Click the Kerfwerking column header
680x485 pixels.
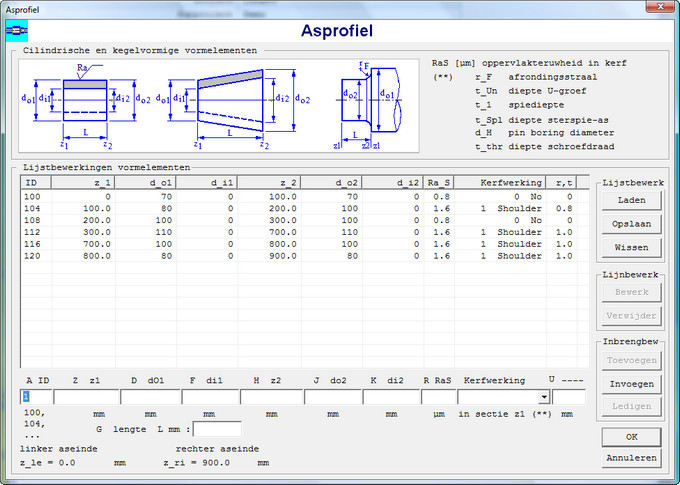500,183
